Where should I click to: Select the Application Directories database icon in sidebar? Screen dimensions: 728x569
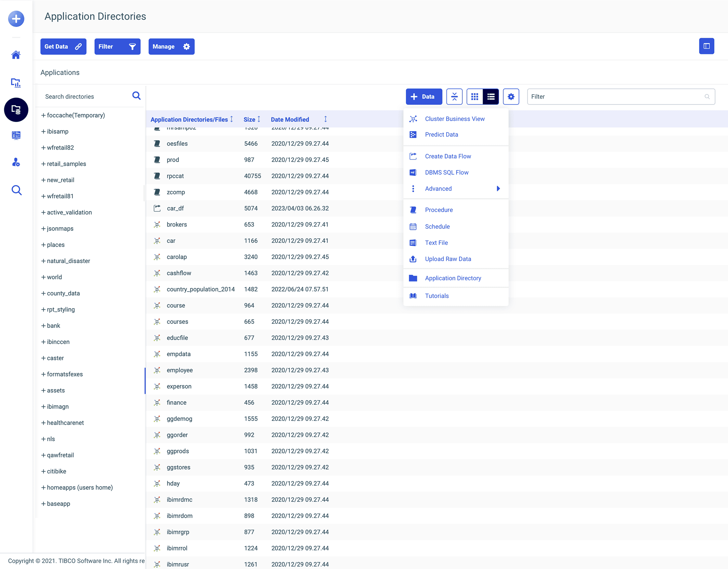pos(16,110)
